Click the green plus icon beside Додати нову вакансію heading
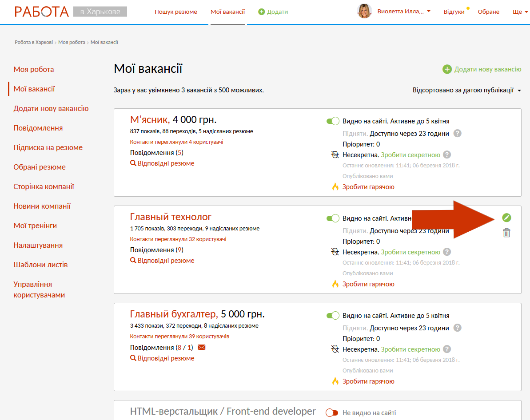Screen dimensions: 530x420 click(x=447, y=69)
